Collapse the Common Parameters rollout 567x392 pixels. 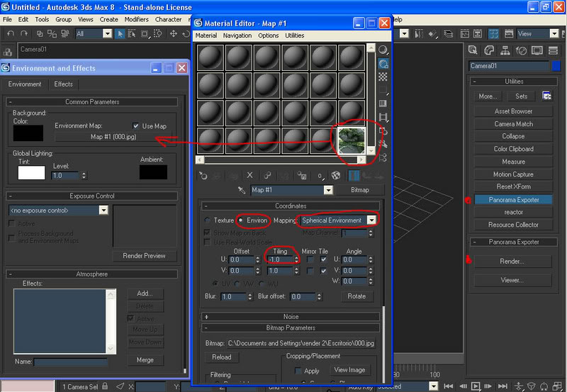[92, 102]
